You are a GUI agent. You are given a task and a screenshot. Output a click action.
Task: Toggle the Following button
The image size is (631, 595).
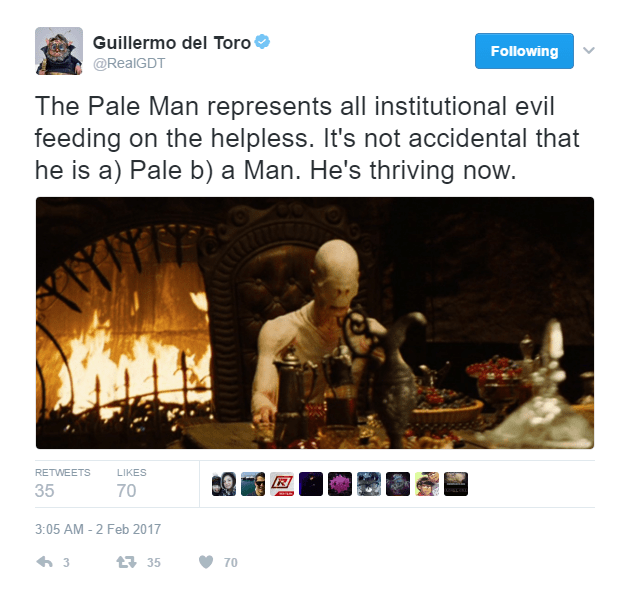pos(524,51)
